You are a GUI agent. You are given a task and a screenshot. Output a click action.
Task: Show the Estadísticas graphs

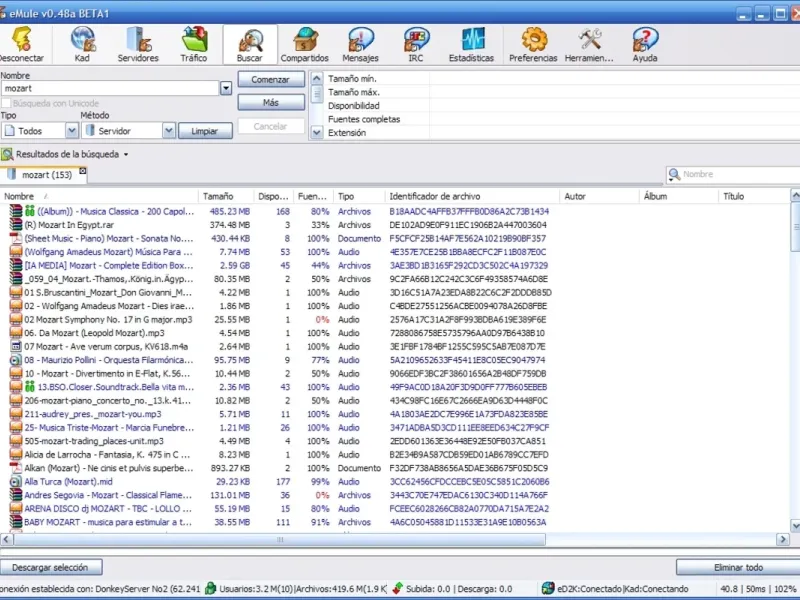(x=471, y=45)
